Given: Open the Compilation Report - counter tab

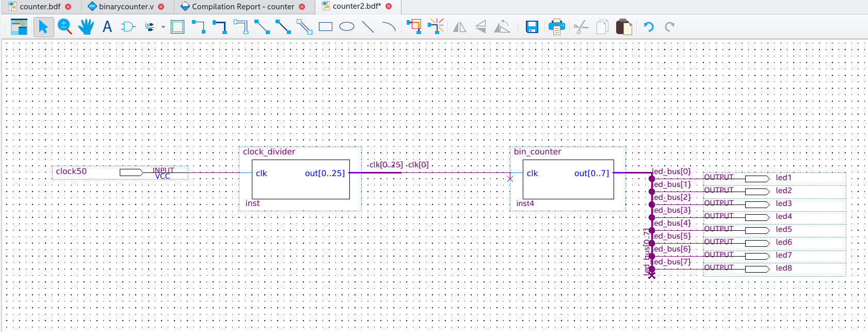Looking at the screenshot, I should click(x=243, y=7).
